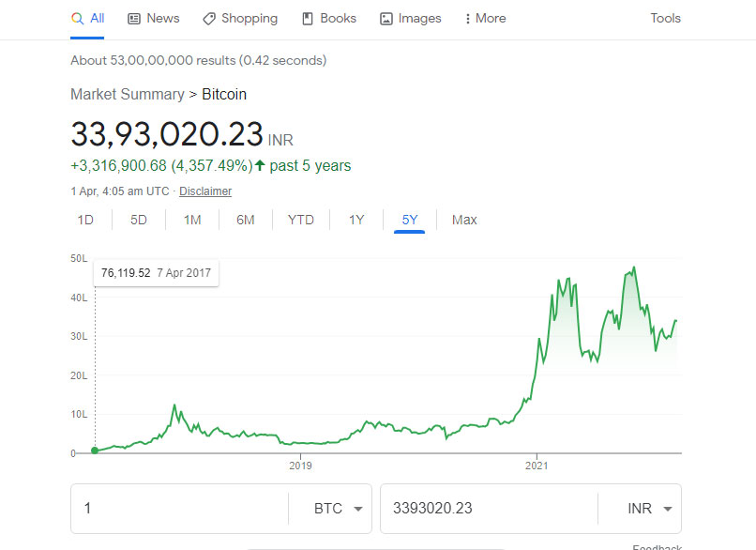The width and height of the screenshot is (756, 550).
Task: Select the YTD range option
Action: [301, 220]
